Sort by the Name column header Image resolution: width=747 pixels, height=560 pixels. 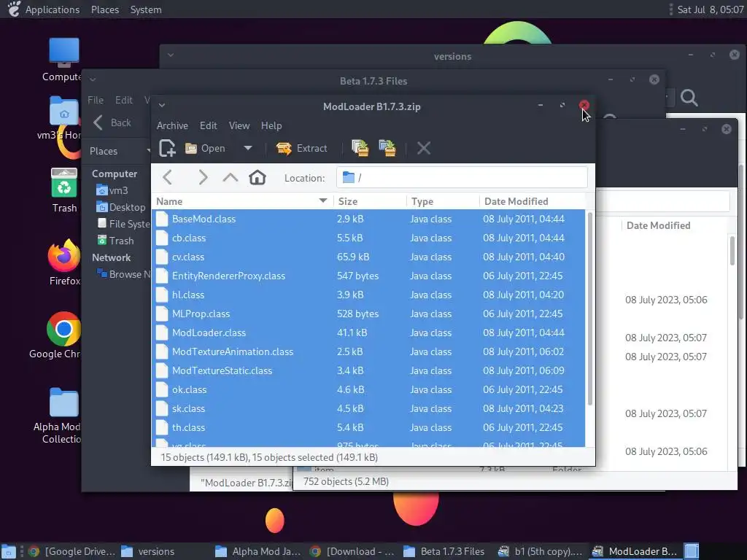click(x=242, y=201)
